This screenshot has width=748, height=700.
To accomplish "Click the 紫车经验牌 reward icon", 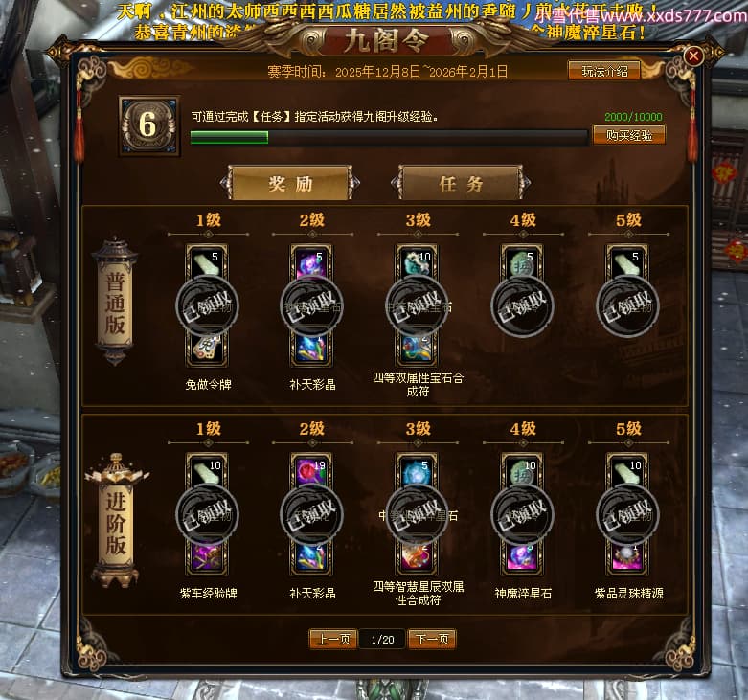I will (207, 557).
